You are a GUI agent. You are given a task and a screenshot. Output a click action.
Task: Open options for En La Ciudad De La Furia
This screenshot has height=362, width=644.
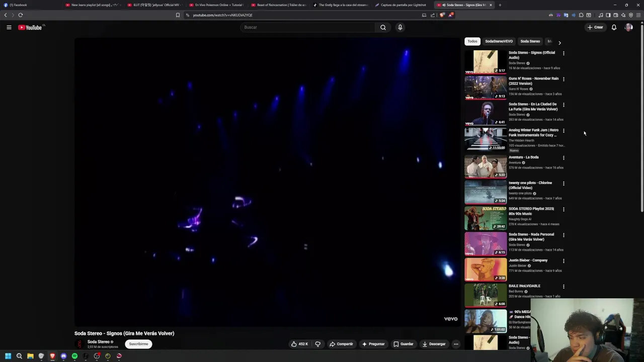(563, 105)
